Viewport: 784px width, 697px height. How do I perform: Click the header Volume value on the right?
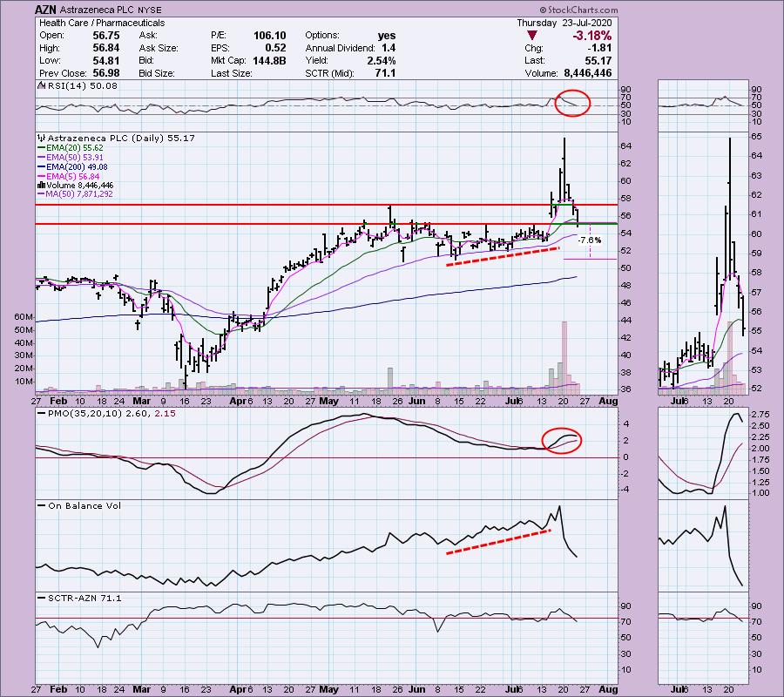click(588, 73)
